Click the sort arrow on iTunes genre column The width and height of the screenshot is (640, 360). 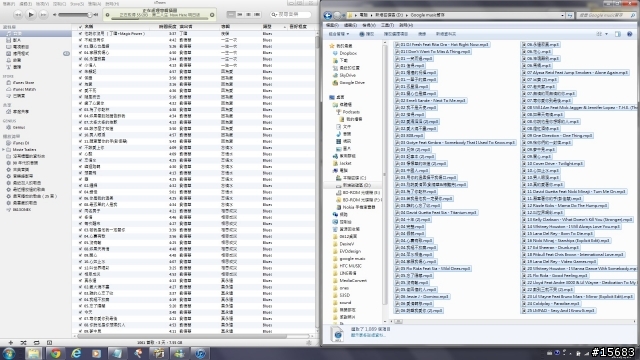(284, 27)
